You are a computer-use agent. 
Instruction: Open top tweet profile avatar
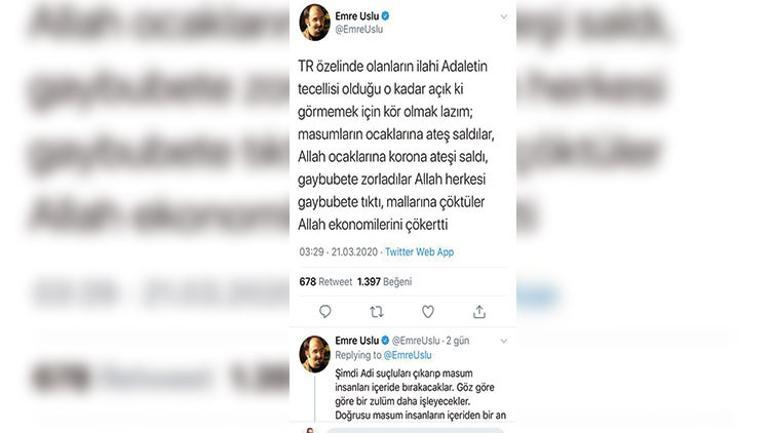click(x=315, y=23)
